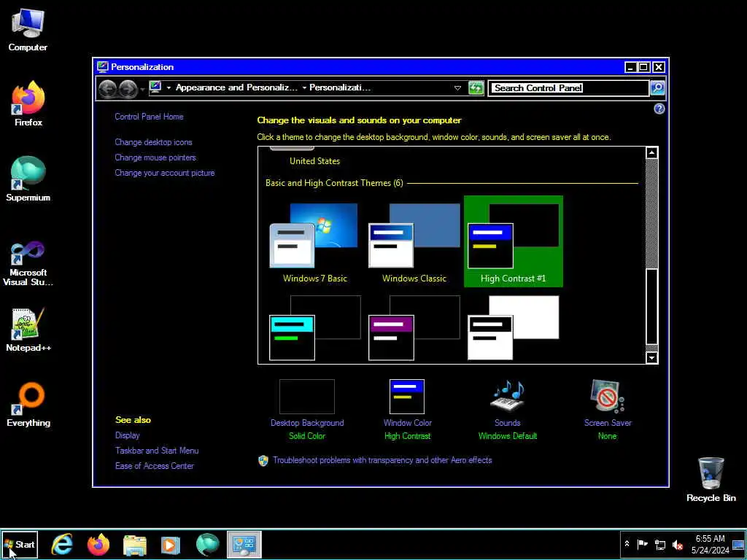Open Action Center flag tray icon
The height and width of the screenshot is (560, 747).
click(x=642, y=544)
